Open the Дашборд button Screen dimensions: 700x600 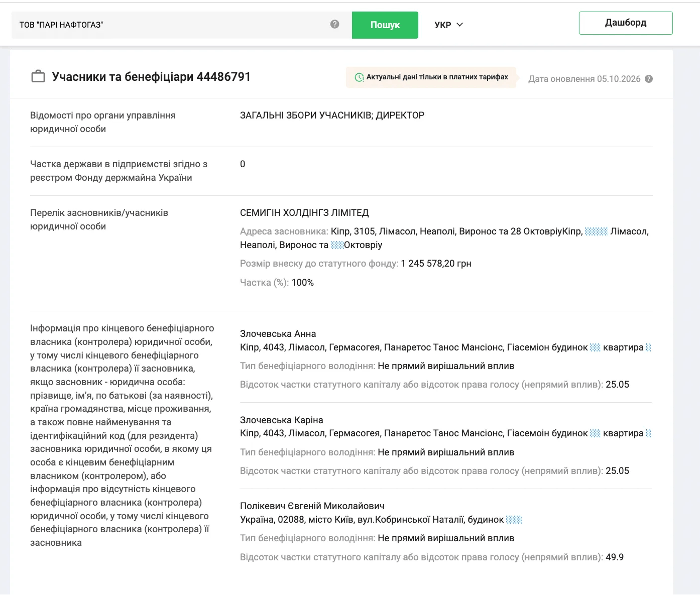click(x=626, y=23)
